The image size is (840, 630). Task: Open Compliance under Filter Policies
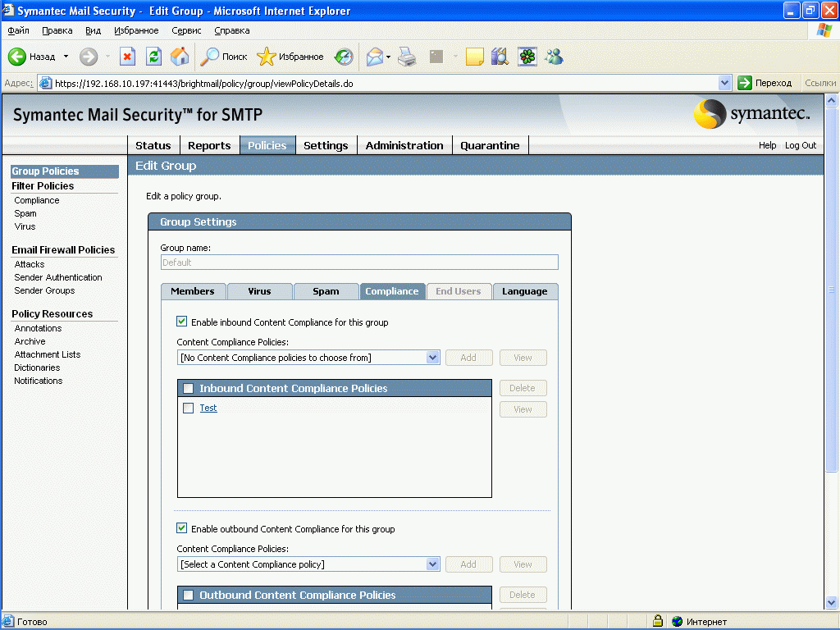37,200
